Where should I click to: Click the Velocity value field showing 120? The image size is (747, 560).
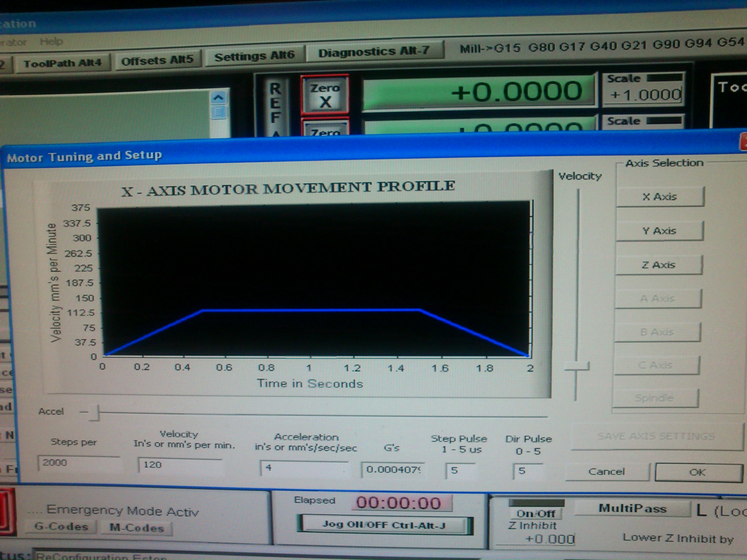coord(180,465)
